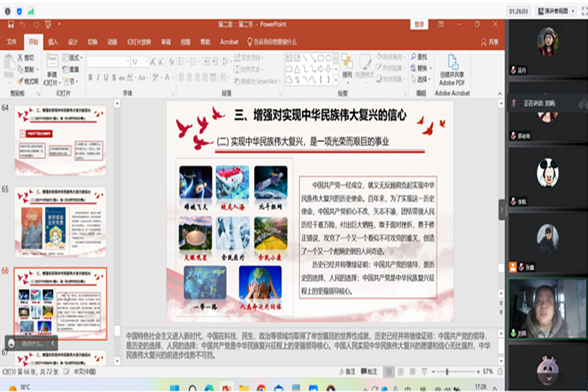Click the 登录 (Sign in) button
This screenshot has width=588, height=392.
pos(420,24)
